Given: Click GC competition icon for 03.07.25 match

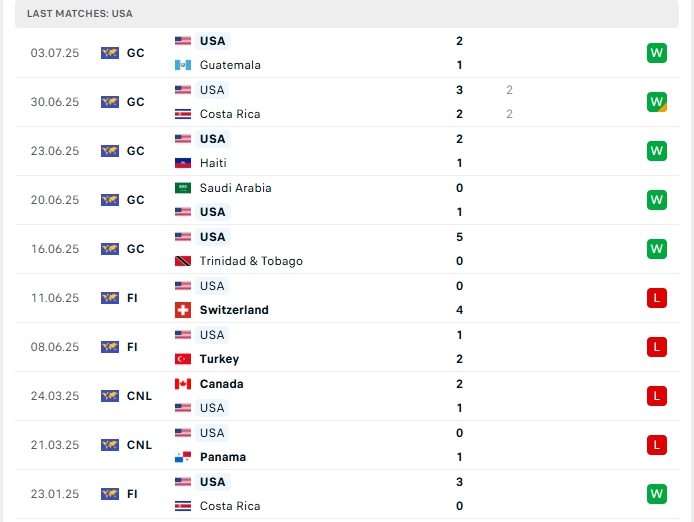Looking at the screenshot, I should (x=110, y=53).
